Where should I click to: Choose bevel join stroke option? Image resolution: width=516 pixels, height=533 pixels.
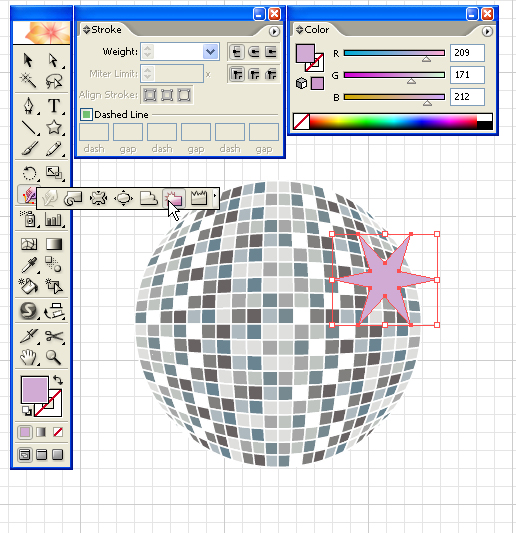click(271, 74)
